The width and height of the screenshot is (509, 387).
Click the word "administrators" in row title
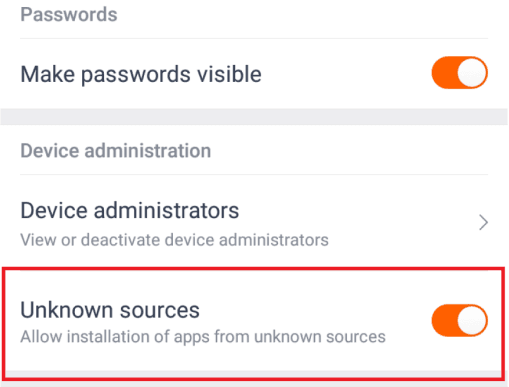click(166, 211)
